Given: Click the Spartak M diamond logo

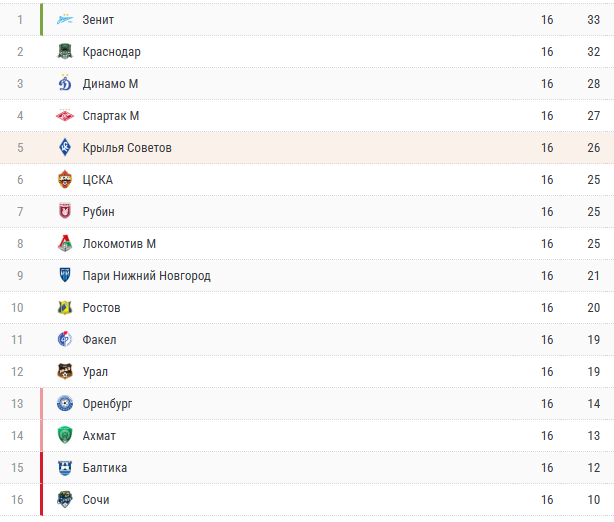Looking at the screenshot, I should tap(65, 116).
